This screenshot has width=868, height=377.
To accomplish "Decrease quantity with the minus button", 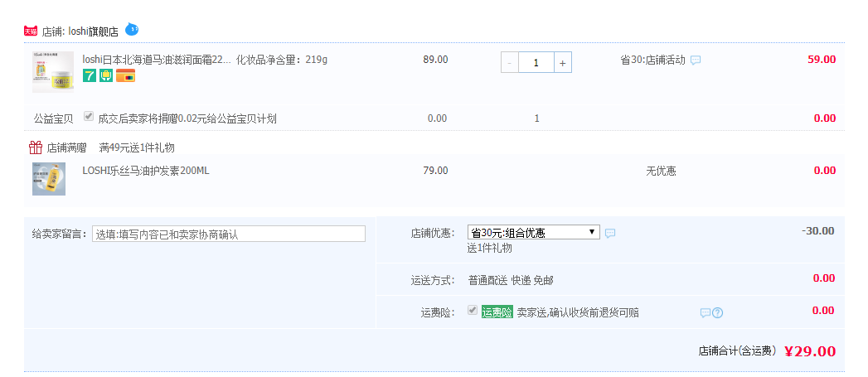I will tap(510, 62).
